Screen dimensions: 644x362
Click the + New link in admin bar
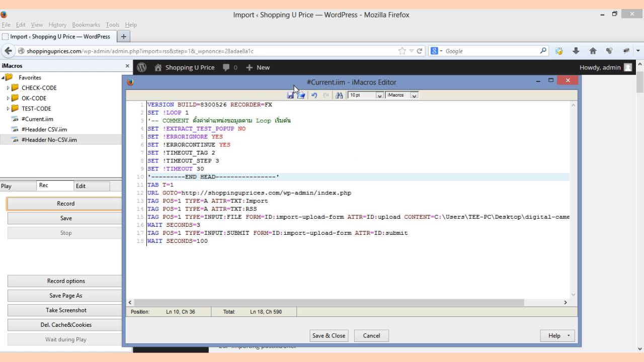coord(258,67)
